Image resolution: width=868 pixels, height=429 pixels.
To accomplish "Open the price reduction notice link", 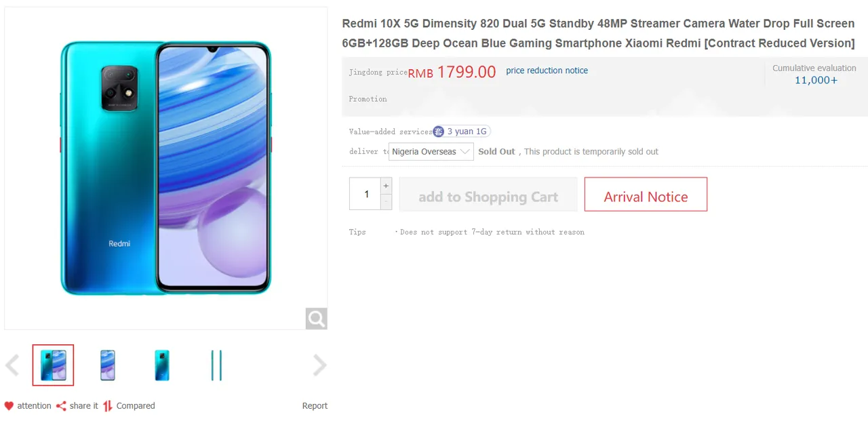I will (547, 70).
